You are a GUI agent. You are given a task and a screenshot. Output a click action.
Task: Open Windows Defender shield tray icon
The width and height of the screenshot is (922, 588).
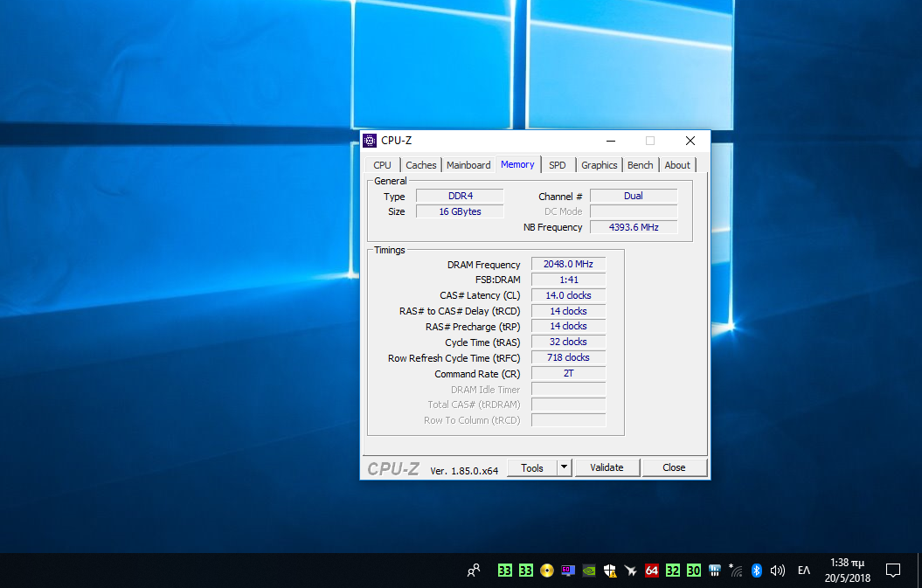tap(610, 571)
